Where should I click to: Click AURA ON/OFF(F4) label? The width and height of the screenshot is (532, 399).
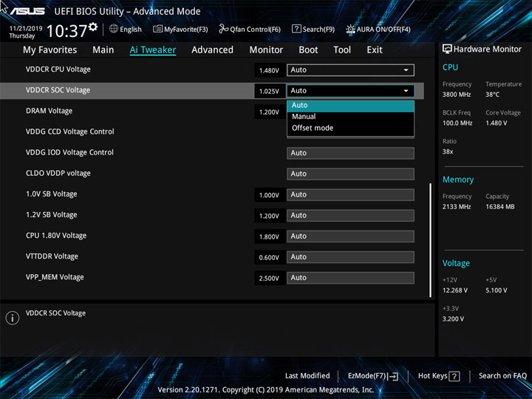[x=383, y=30]
